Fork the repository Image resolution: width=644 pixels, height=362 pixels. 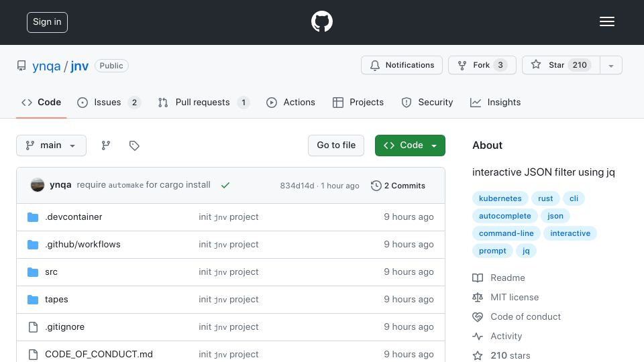tap(482, 65)
